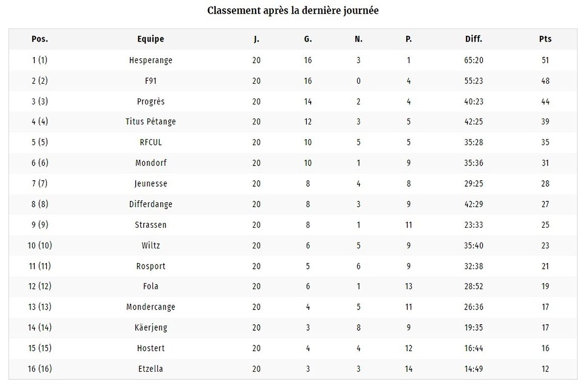Select the Hesperange team name
The image size is (588, 384).
(150, 61)
